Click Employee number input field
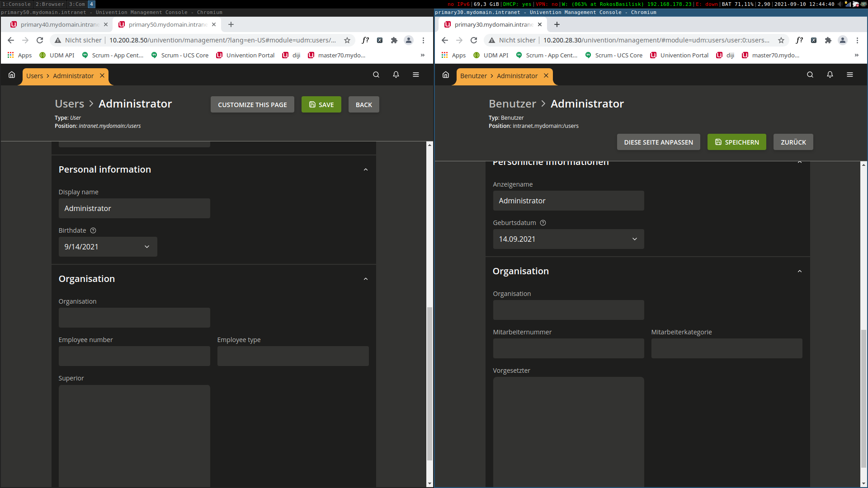Image resolution: width=868 pixels, height=488 pixels. (134, 356)
